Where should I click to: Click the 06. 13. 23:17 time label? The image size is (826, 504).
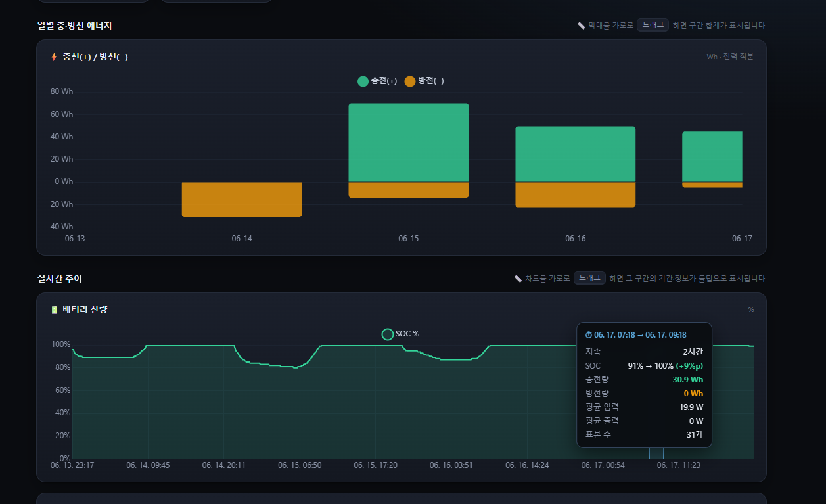click(x=72, y=465)
